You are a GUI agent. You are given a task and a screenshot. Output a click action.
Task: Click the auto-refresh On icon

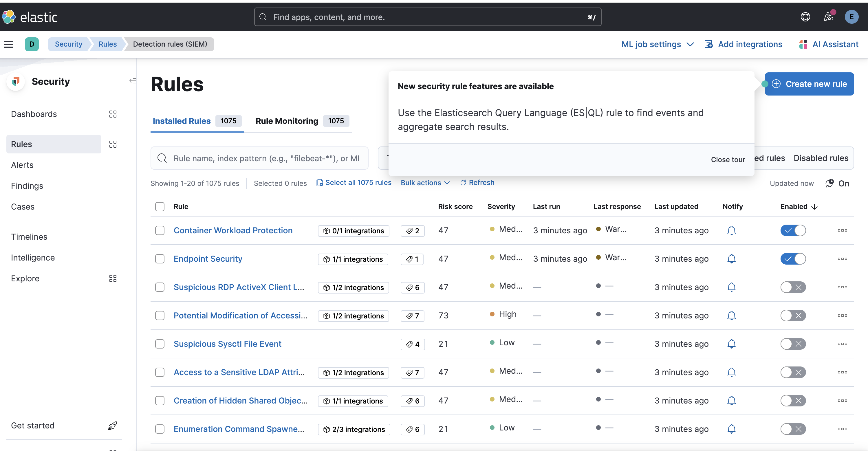[x=829, y=184]
